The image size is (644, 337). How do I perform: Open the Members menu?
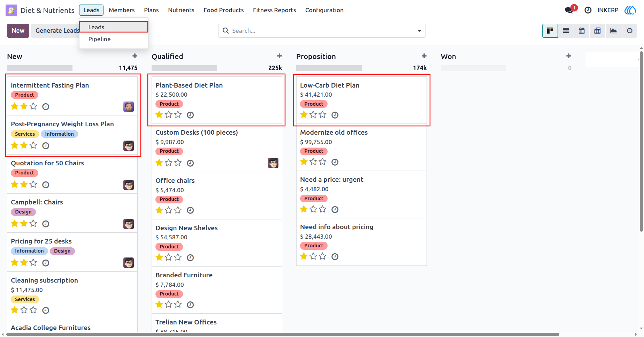[122, 10]
